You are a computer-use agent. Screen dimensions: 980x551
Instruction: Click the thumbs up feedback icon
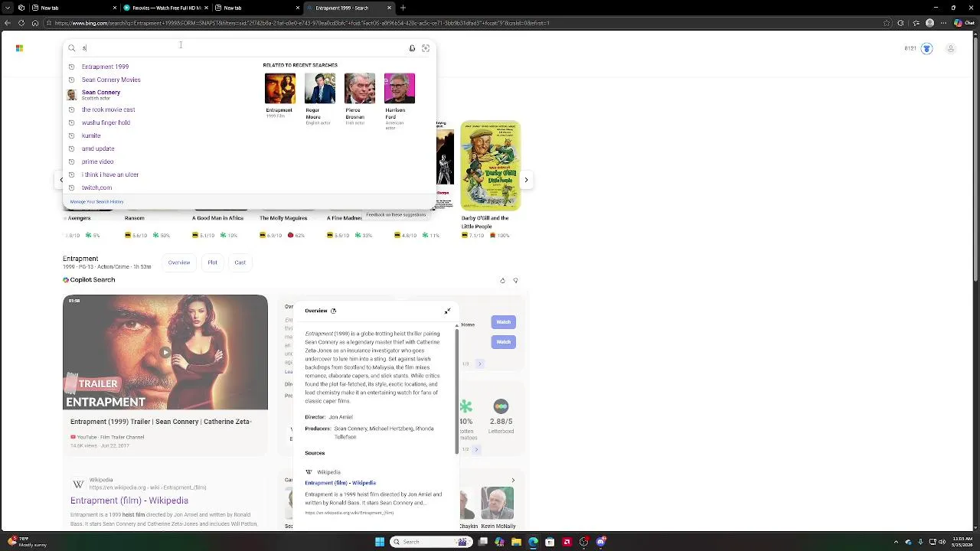502,281
